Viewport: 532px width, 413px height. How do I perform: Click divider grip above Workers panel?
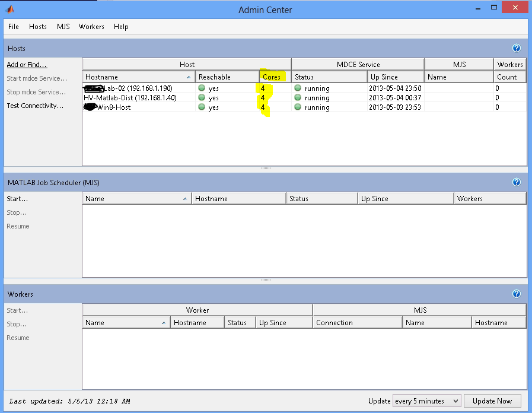coord(266,279)
